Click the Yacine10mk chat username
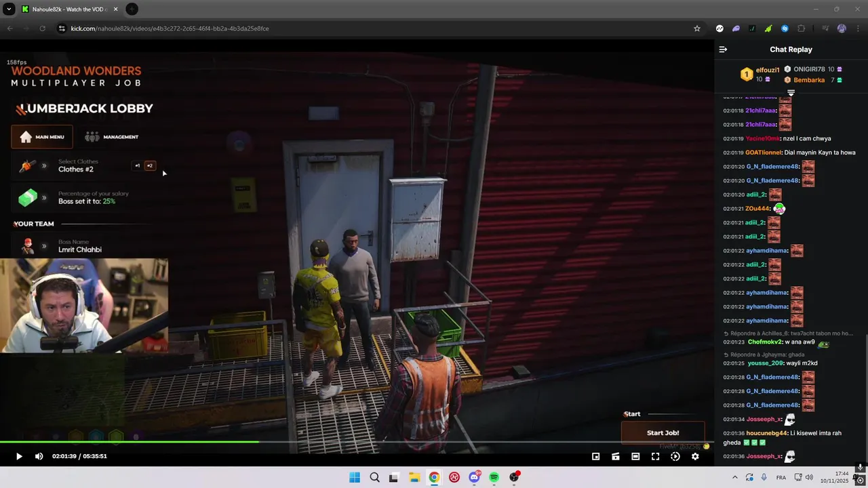 (763, 139)
